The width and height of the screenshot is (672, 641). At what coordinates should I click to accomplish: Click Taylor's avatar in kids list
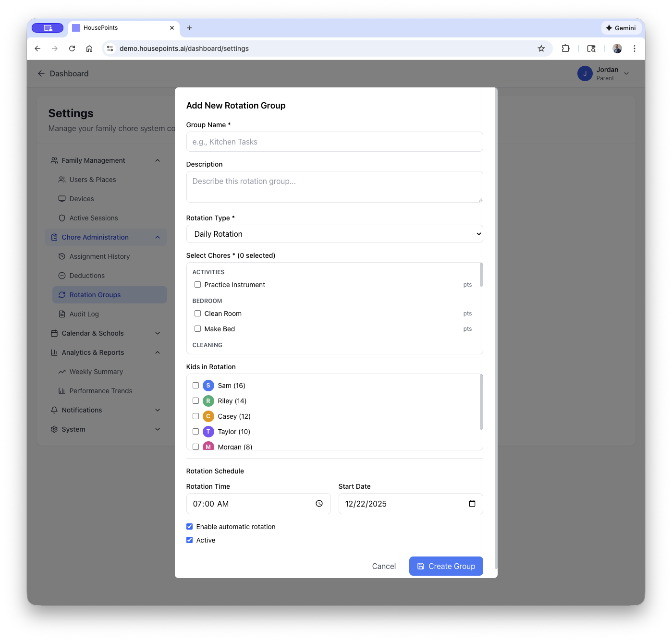click(x=208, y=432)
